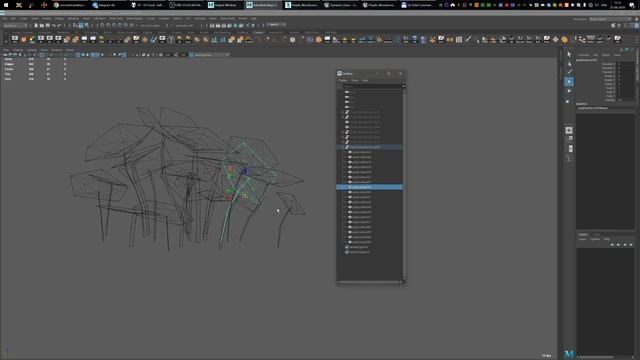Open the Outliner Show menu
This screenshot has height=360, width=640.
355,80
